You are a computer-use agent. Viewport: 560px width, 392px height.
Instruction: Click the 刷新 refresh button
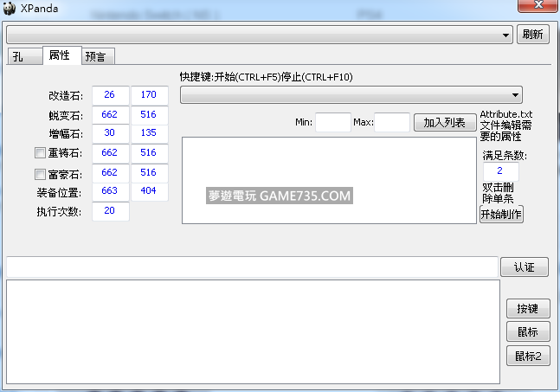[x=533, y=35]
